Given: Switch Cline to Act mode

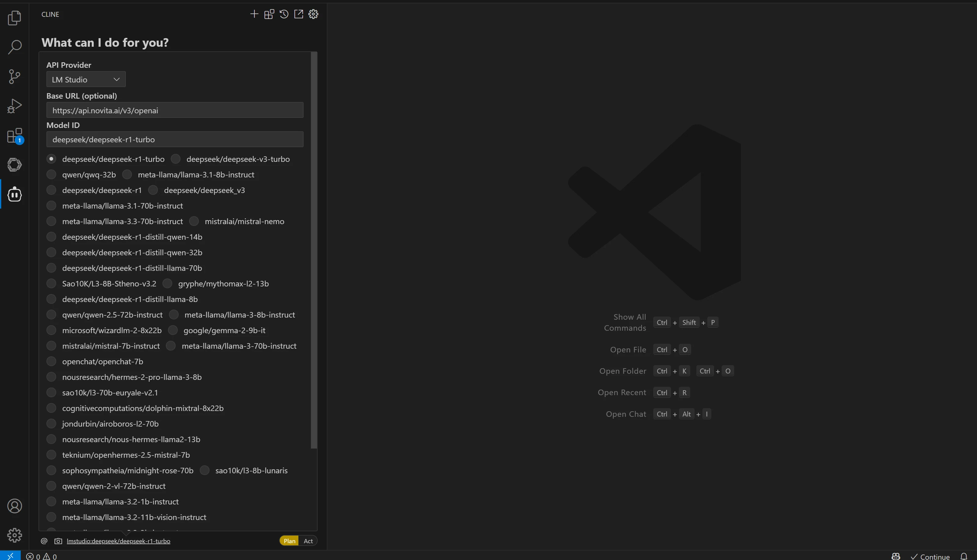Looking at the screenshot, I should (308, 541).
